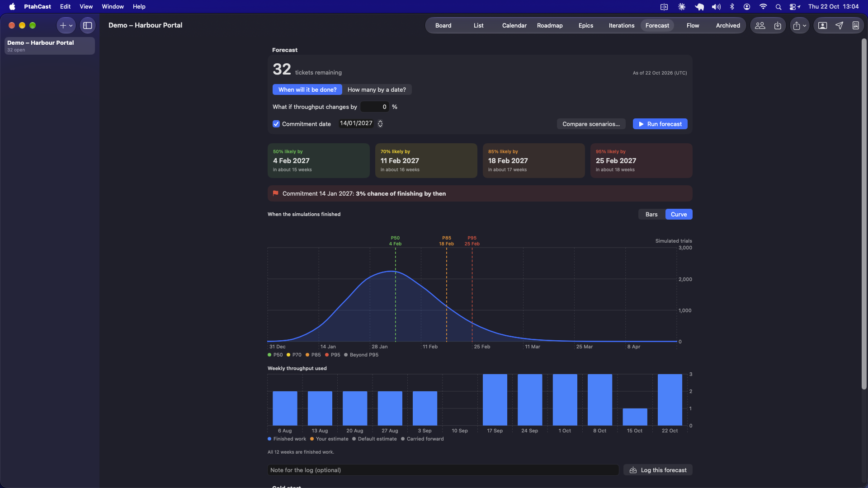Uncheck the Commitment date checkbox

[276, 124]
